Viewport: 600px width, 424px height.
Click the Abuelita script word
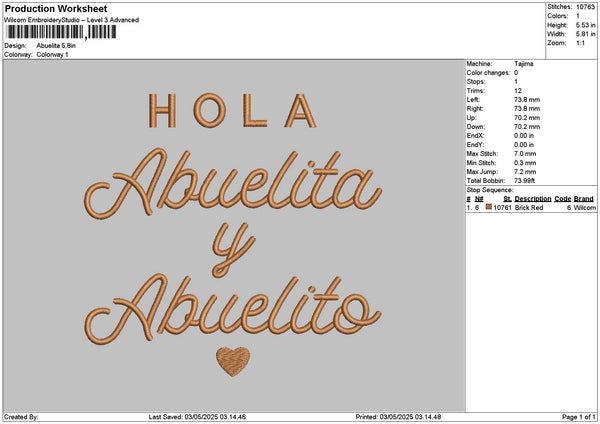click(233, 183)
